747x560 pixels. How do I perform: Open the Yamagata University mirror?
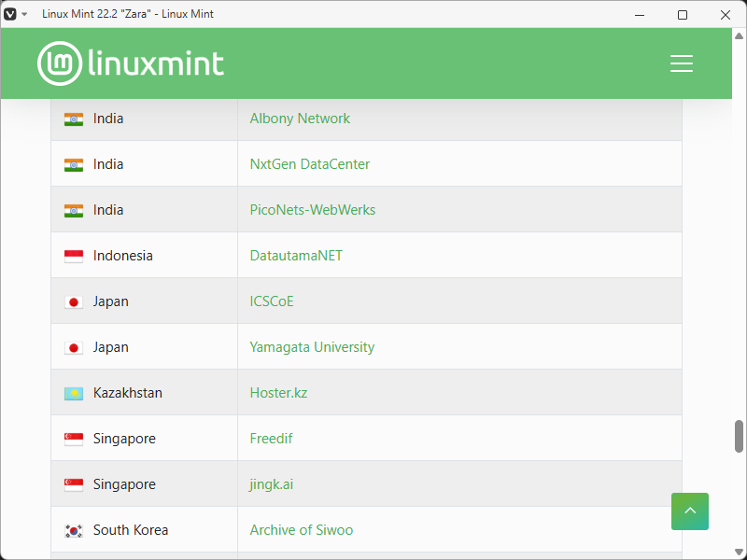pos(312,347)
